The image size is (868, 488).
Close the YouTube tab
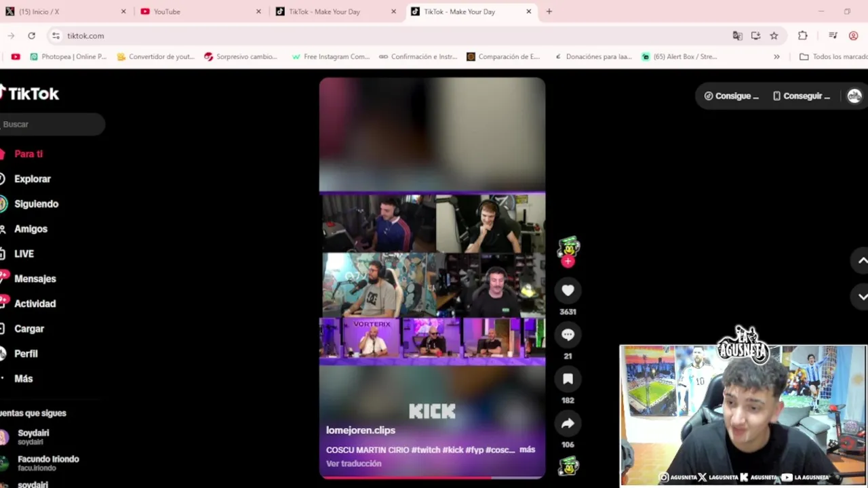coord(258,12)
